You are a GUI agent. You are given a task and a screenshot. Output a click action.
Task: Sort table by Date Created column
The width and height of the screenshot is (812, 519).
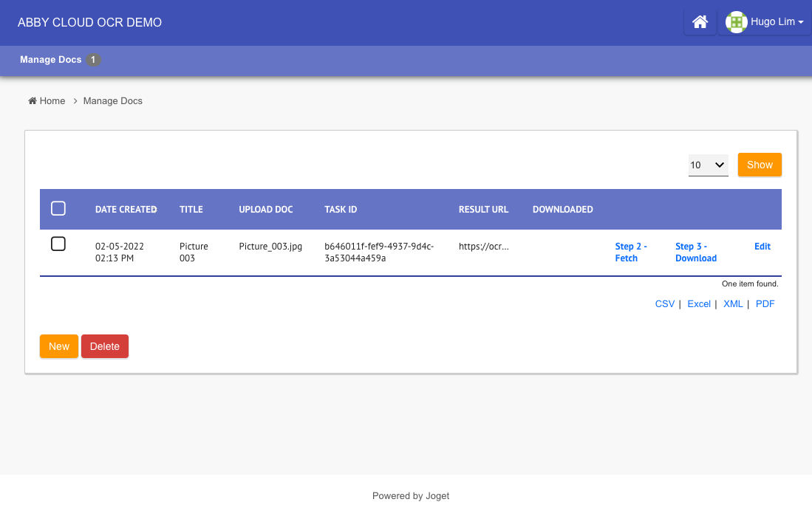[x=126, y=210]
